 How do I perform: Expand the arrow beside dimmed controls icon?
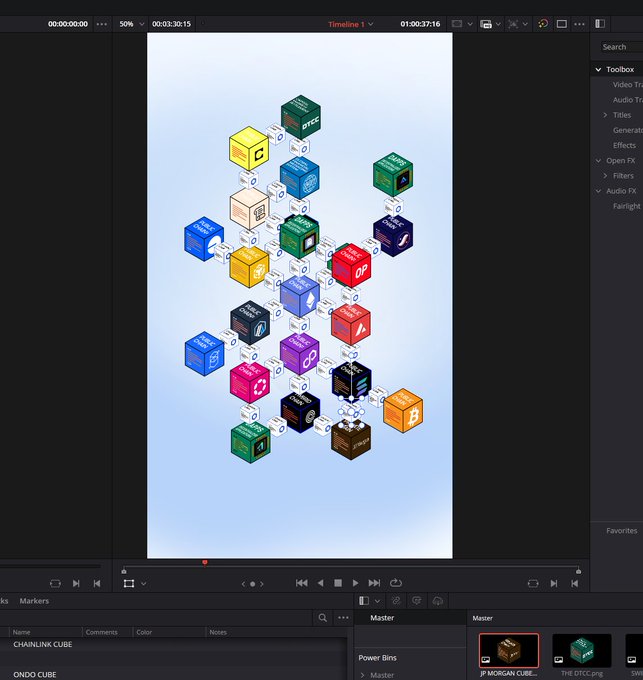[x=525, y=24]
